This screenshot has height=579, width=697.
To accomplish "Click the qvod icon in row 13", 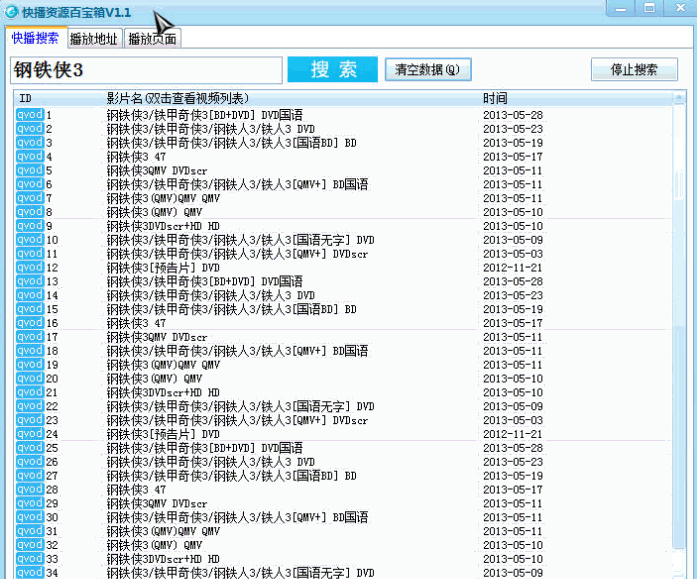I will point(30,281).
